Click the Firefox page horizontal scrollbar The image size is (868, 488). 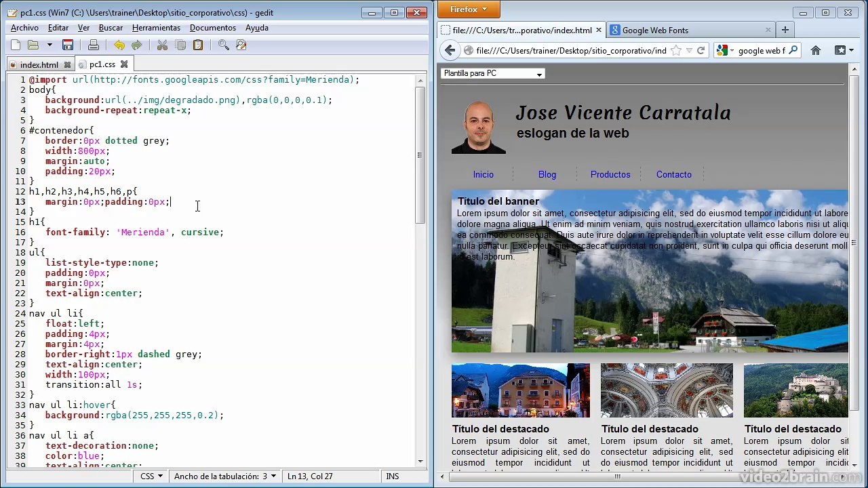point(618,477)
